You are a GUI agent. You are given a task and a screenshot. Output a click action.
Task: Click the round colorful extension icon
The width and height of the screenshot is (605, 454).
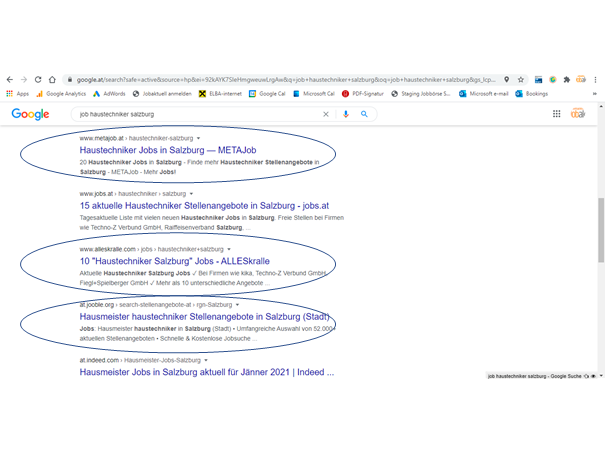[x=553, y=79]
